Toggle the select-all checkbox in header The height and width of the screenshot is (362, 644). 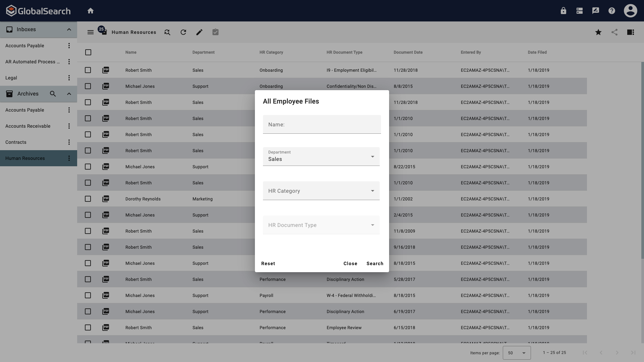pyautogui.click(x=88, y=52)
